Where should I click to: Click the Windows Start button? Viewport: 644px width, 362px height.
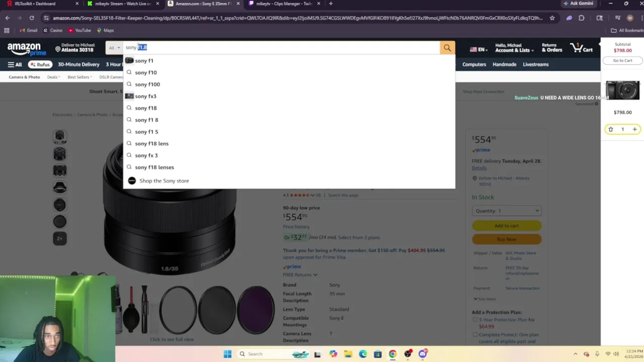[227, 354]
